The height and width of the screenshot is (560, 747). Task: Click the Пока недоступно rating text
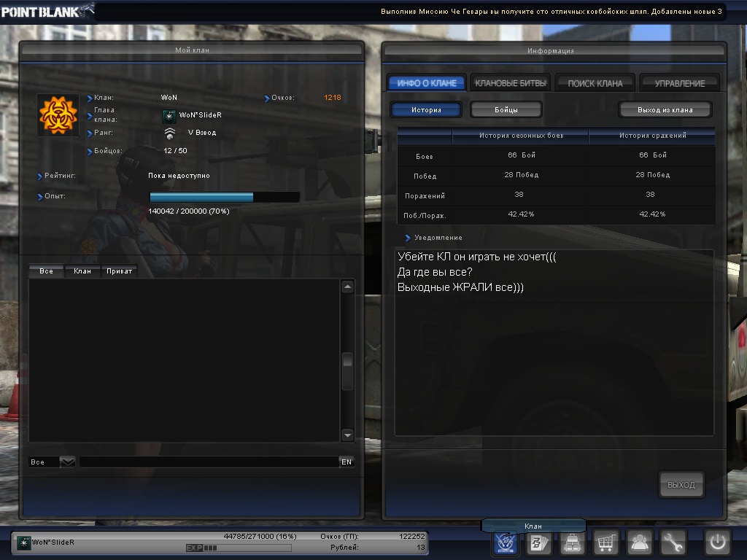[x=179, y=175]
